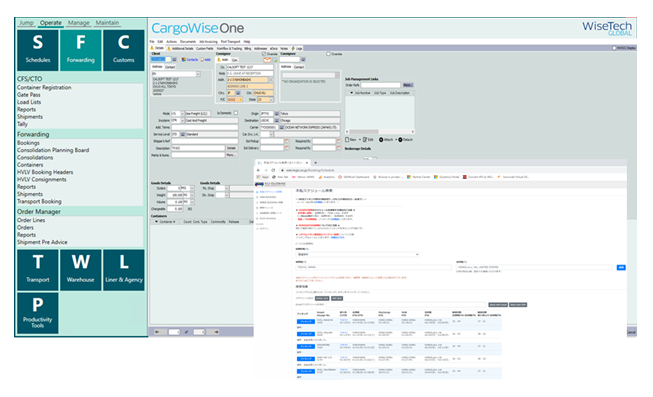Open the Customs module tile

click(x=124, y=50)
